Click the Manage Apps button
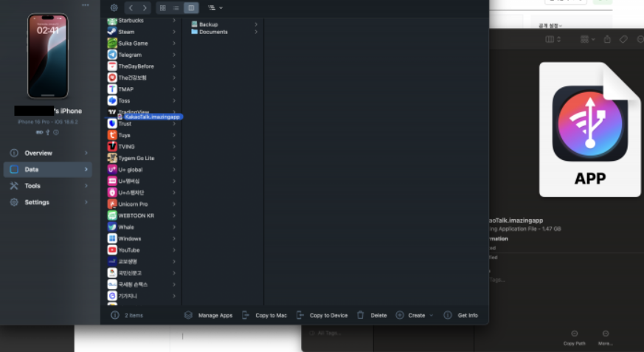 point(208,315)
